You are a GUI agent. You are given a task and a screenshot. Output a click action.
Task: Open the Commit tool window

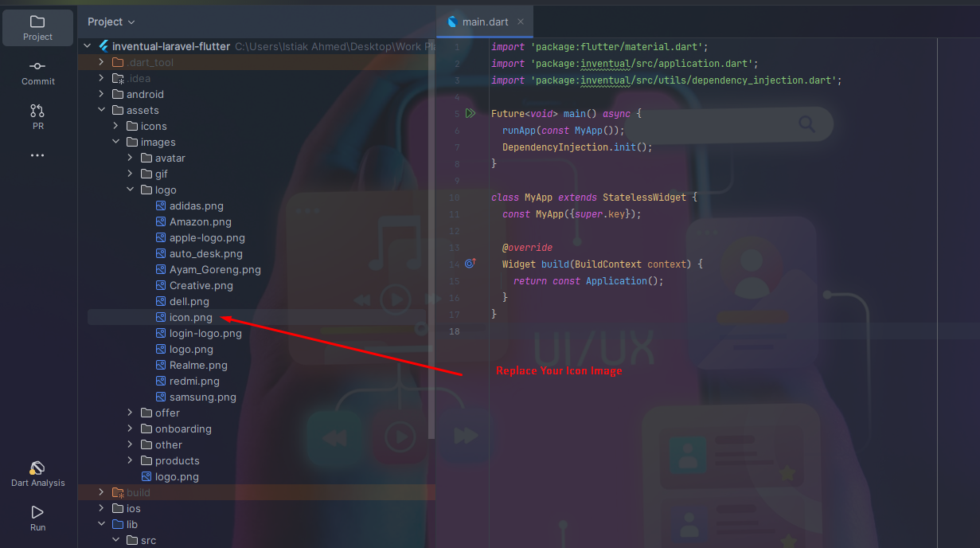(37, 72)
